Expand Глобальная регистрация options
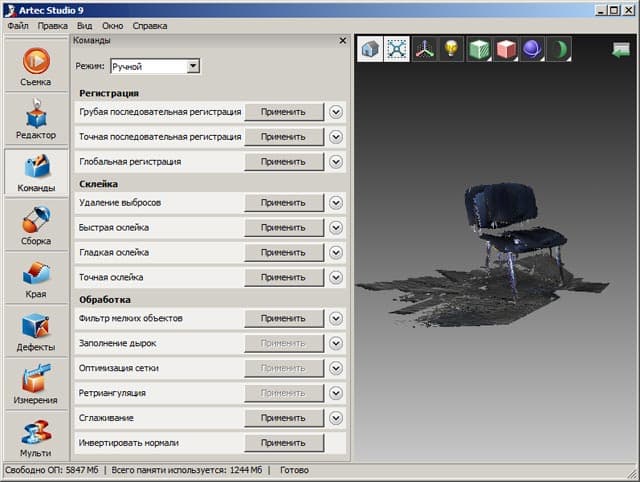Image resolution: width=640 pixels, height=482 pixels. coord(336,162)
